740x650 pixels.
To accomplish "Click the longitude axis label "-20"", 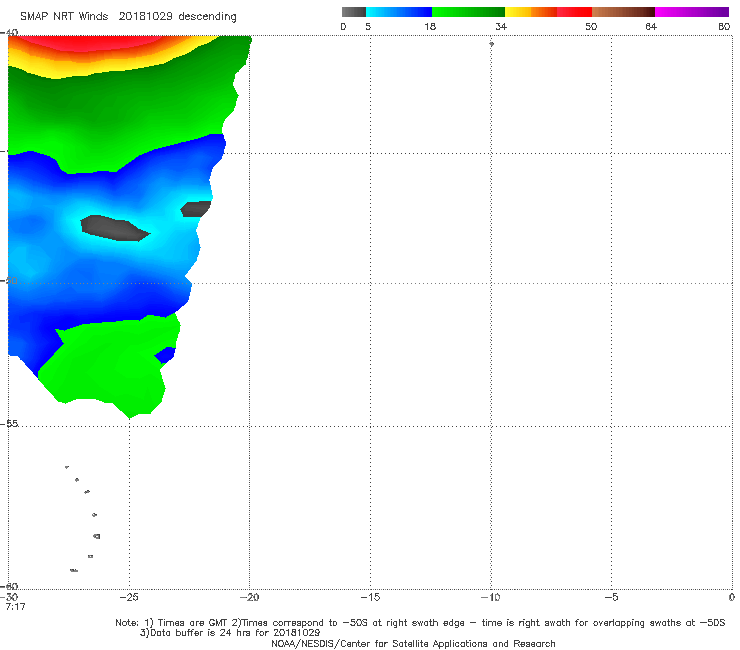I will (x=249, y=597).
